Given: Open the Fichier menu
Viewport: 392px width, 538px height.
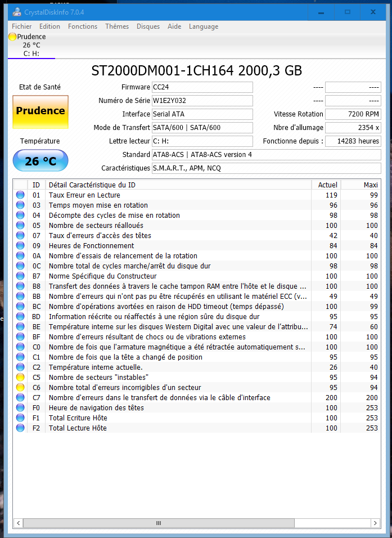Looking at the screenshot, I should 22,26.
